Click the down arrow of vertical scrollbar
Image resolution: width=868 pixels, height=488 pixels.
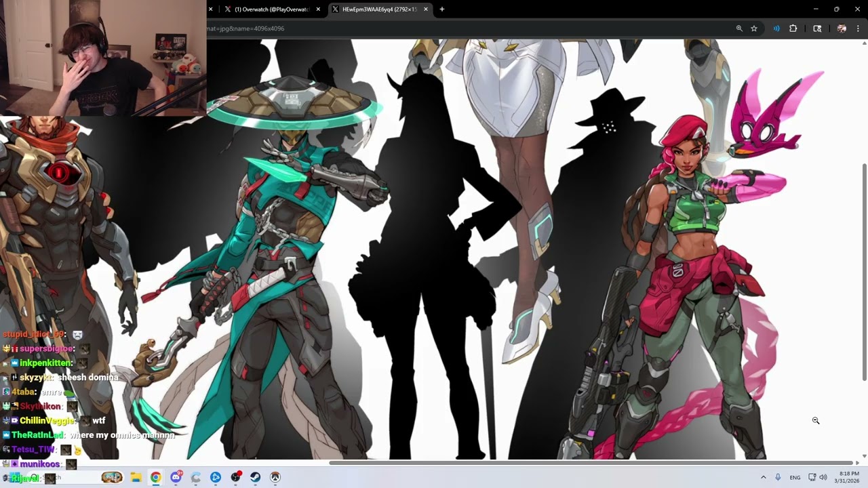coord(864,456)
